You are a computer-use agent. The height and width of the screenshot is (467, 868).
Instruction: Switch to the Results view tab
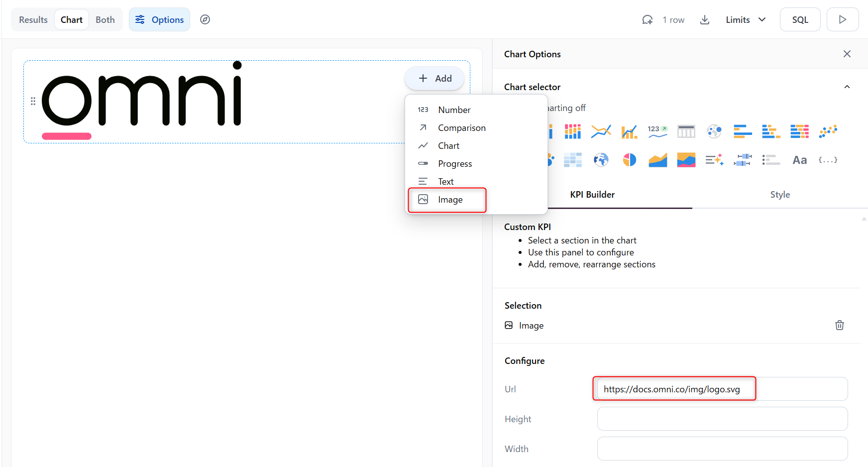coord(33,20)
